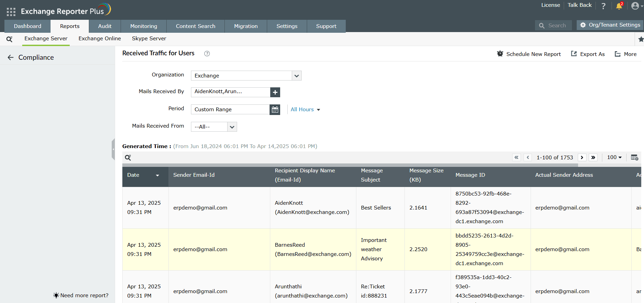Open the calendar icon beside Period

point(275,110)
